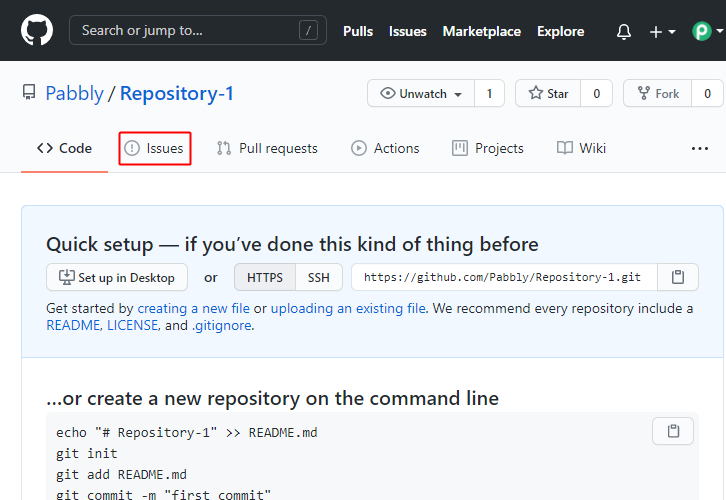Select the HTTPS clone option
This screenshot has height=500, width=726.
[265, 277]
